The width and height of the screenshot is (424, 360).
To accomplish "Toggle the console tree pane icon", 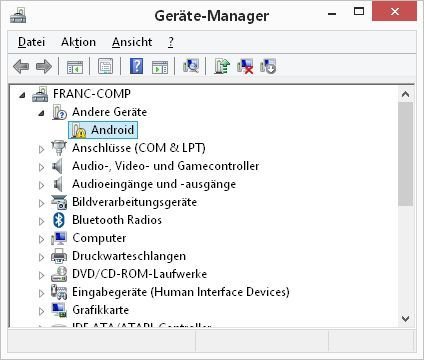I will [75, 67].
